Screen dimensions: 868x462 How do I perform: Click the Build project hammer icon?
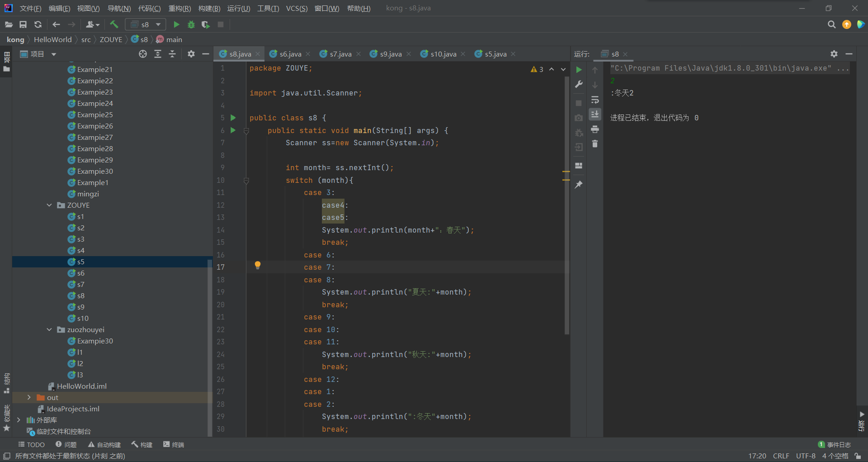[x=114, y=24]
